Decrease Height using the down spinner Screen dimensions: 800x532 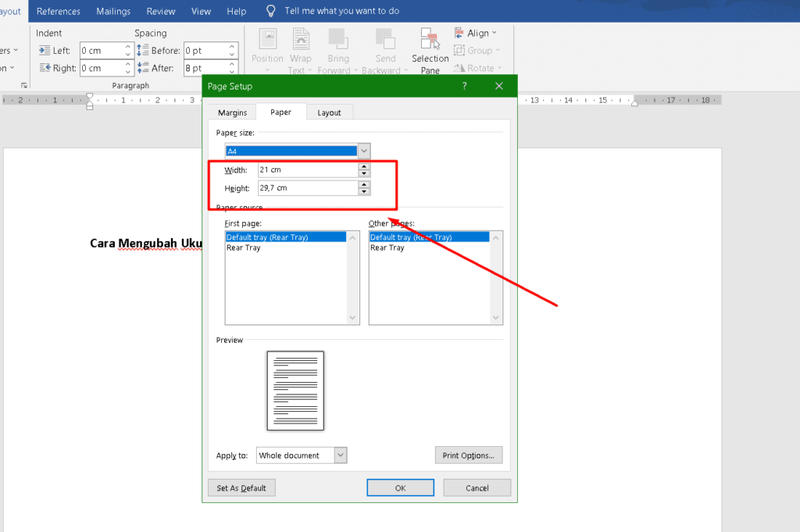[x=364, y=191]
